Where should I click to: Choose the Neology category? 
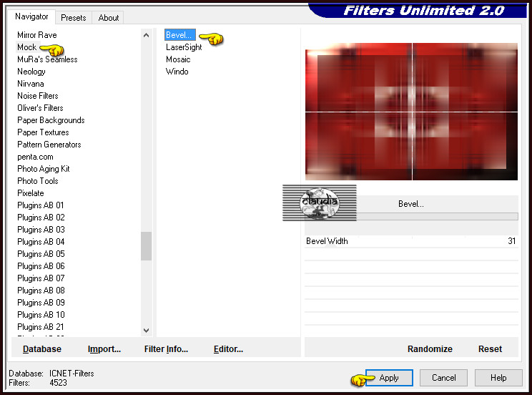pyautogui.click(x=31, y=72)
